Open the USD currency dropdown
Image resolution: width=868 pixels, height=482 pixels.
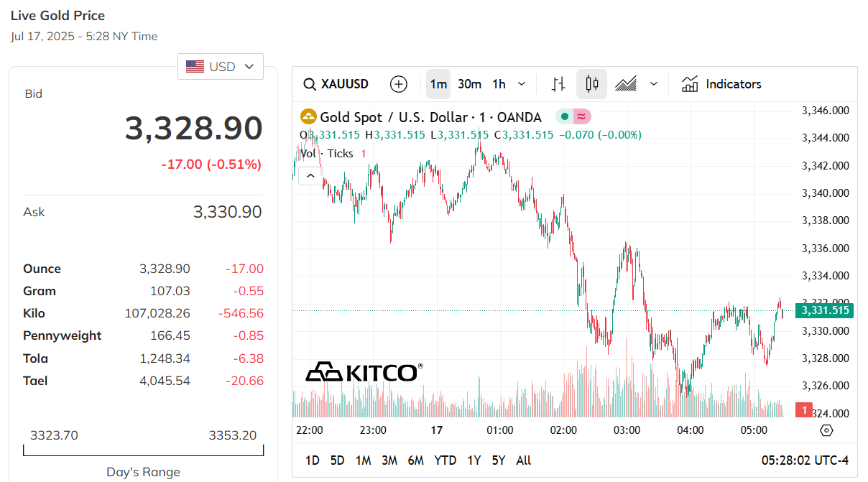tap(221, 67)
